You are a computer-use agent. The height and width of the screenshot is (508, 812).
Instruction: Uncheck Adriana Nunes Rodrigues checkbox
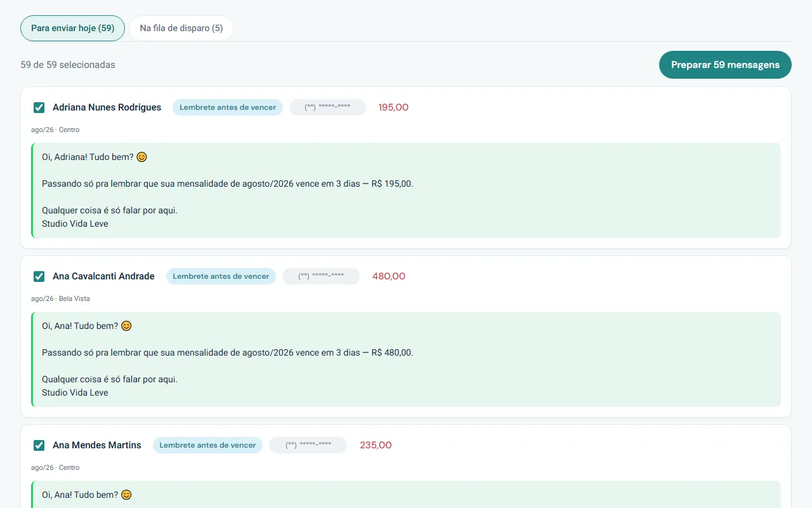click(x=39, y=107)
